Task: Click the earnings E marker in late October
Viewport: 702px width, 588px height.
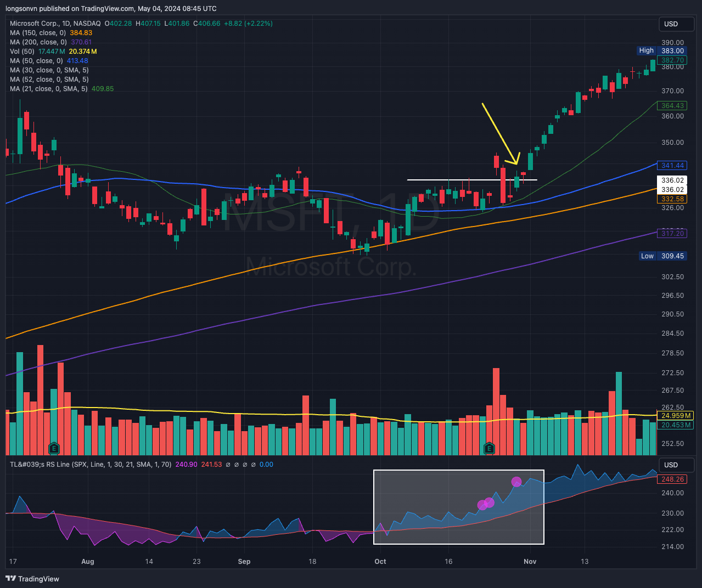Action: (490, 448)
